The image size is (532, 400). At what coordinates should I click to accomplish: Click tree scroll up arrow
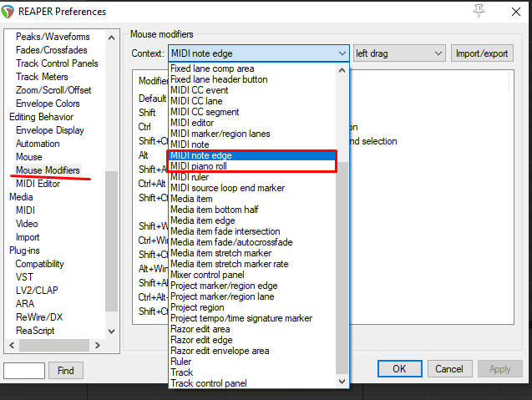(111, 38)
